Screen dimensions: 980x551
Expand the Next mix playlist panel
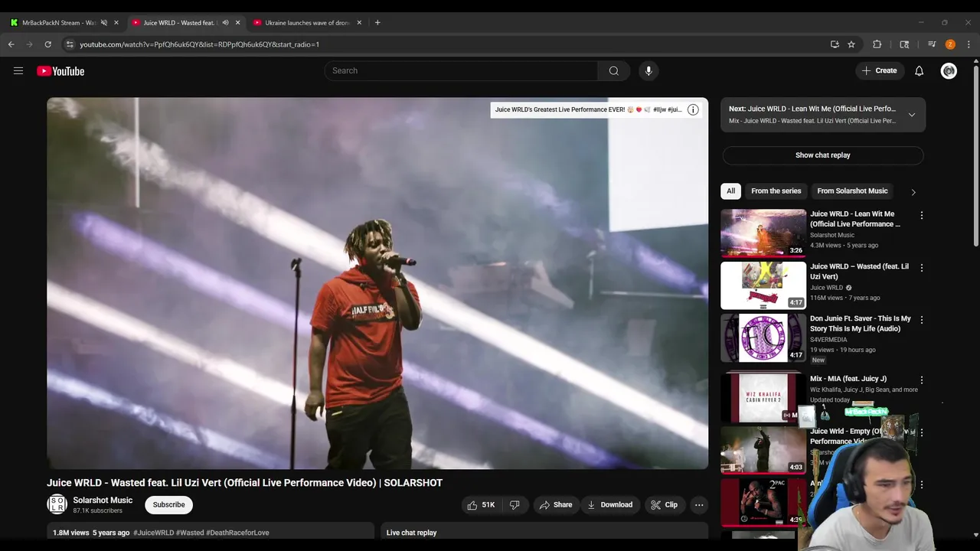[911, 115]
